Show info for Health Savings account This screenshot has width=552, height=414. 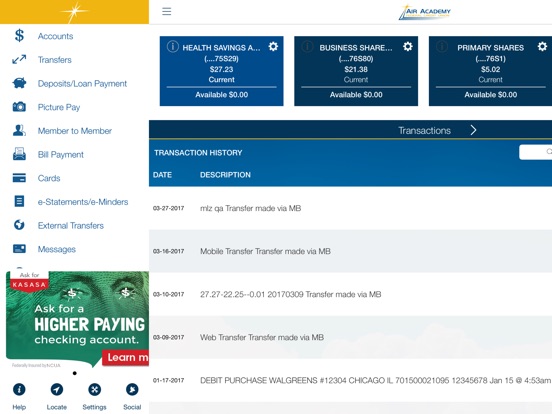coord(173,46)
